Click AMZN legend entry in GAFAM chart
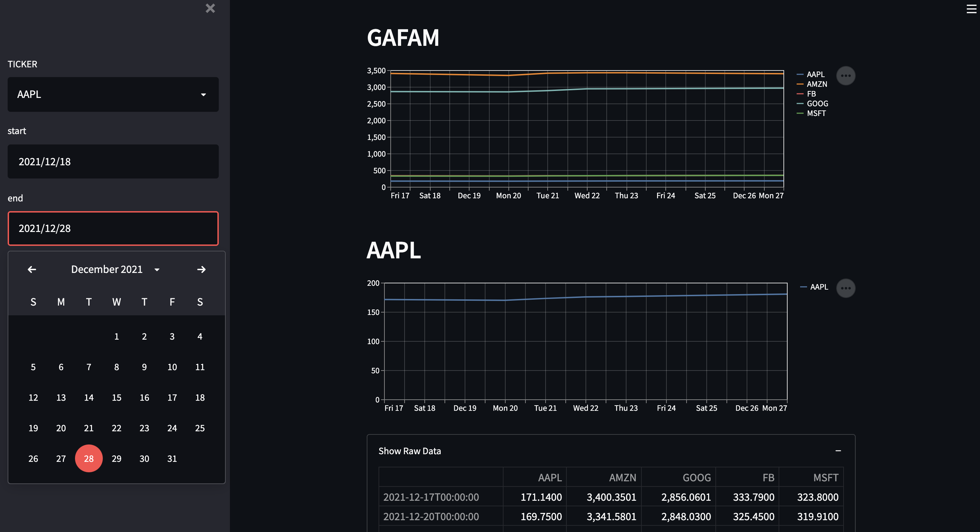980x532 pixels. pos(812,84)
